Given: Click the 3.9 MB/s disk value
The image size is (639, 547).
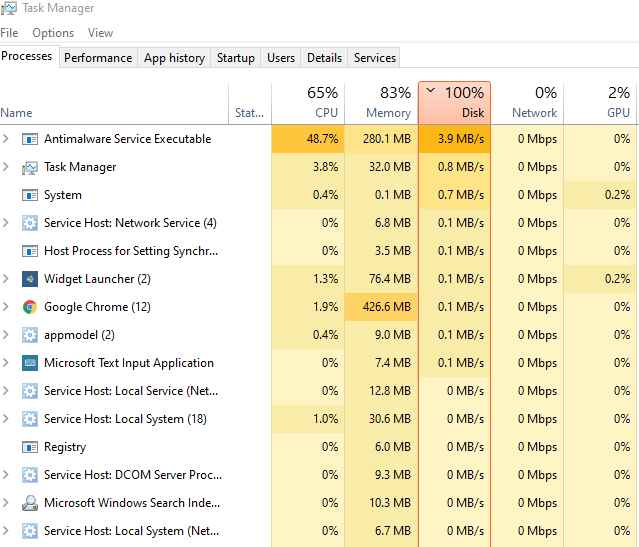Looking at the screenshot, I should coord(454,139).
